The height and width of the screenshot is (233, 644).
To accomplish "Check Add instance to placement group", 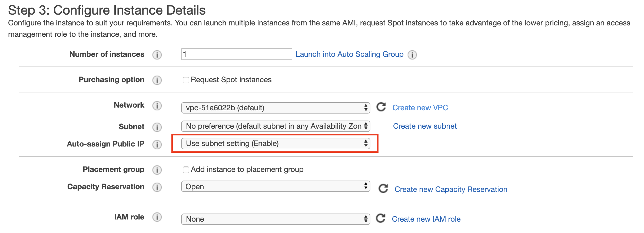I will click(x=186, y=170).
